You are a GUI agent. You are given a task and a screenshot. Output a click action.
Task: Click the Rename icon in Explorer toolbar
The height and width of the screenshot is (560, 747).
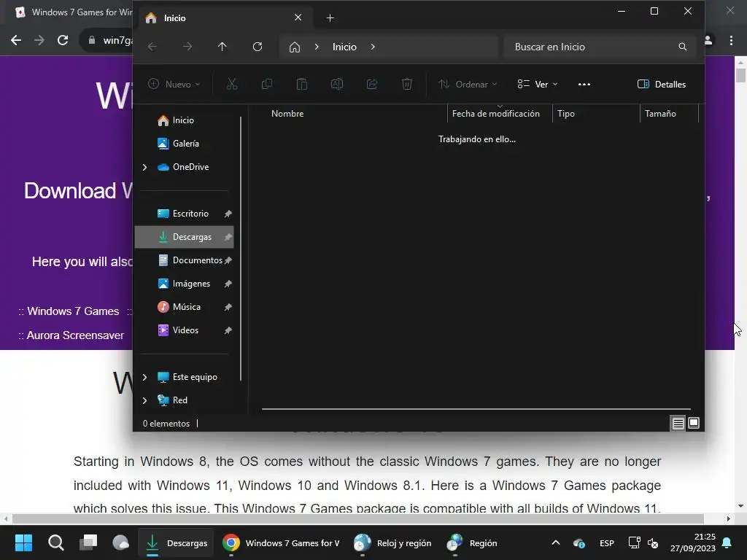337,85
